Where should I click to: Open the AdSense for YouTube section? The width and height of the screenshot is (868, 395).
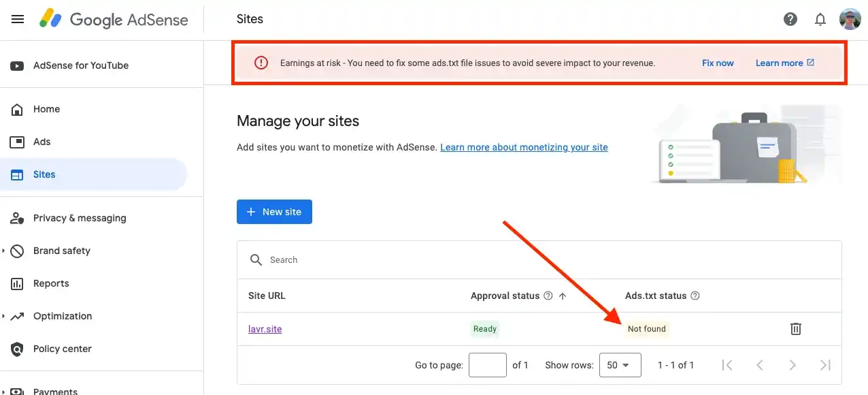80,65
